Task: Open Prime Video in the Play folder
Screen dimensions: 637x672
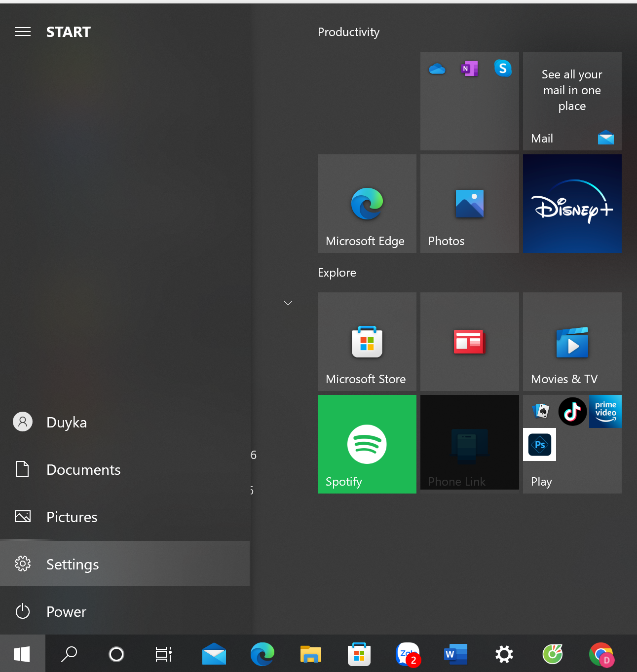Action: (605, 411)
